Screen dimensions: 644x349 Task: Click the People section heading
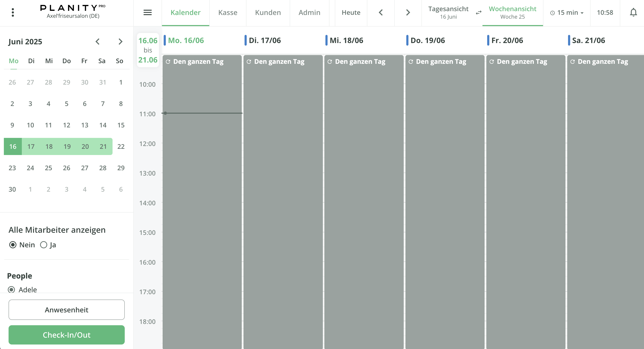pos(20,276)
